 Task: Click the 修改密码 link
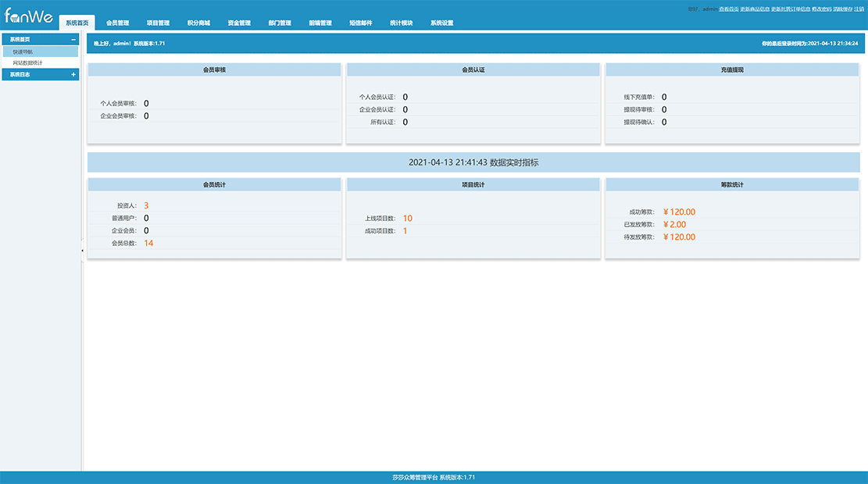tap(822, 9)
